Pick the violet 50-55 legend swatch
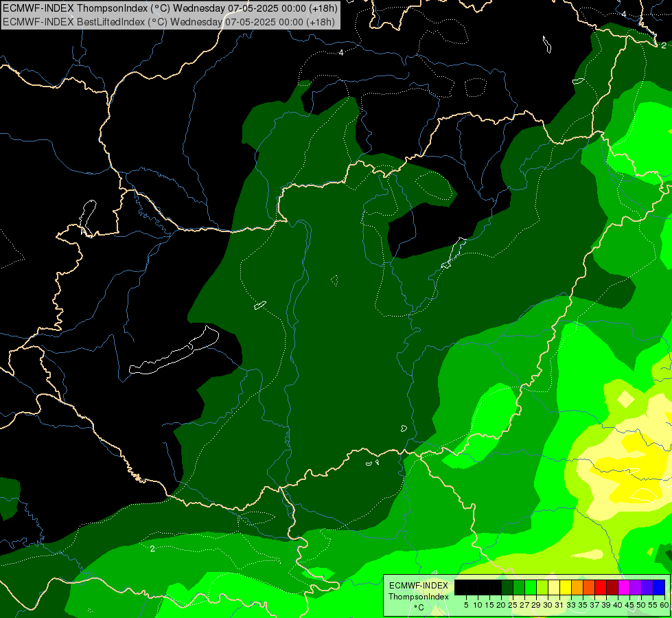 click(647, 587)
